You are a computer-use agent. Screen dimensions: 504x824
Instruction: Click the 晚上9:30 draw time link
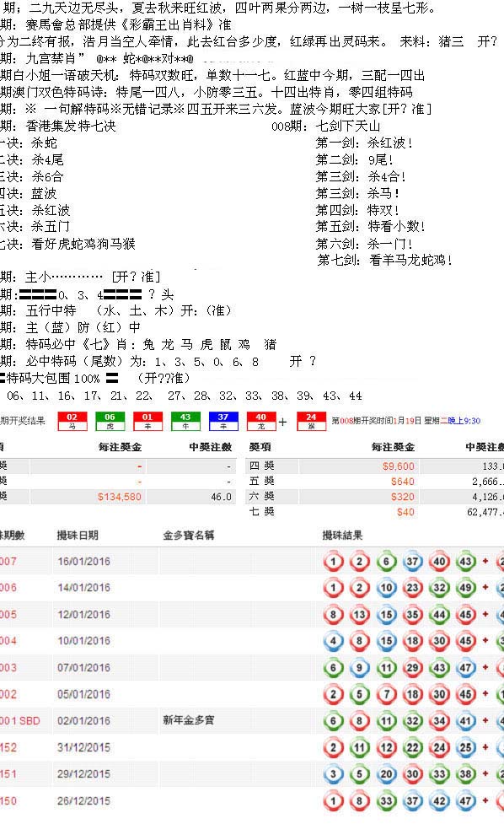(x=463, y=420)
